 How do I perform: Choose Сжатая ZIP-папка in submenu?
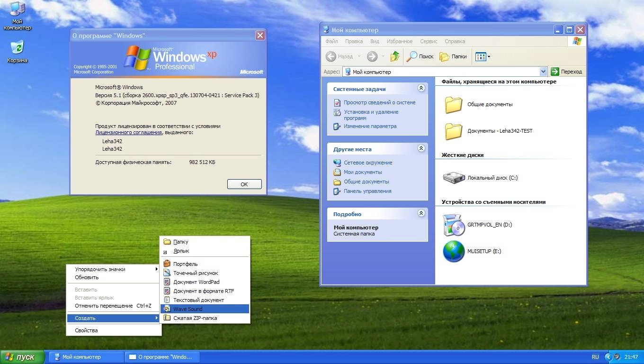(205, 318)
